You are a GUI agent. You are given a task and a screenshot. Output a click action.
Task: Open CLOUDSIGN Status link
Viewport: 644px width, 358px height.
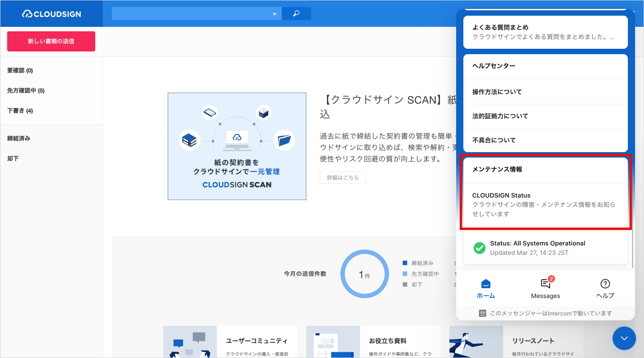pyautogui.click(x=546, y=205)
